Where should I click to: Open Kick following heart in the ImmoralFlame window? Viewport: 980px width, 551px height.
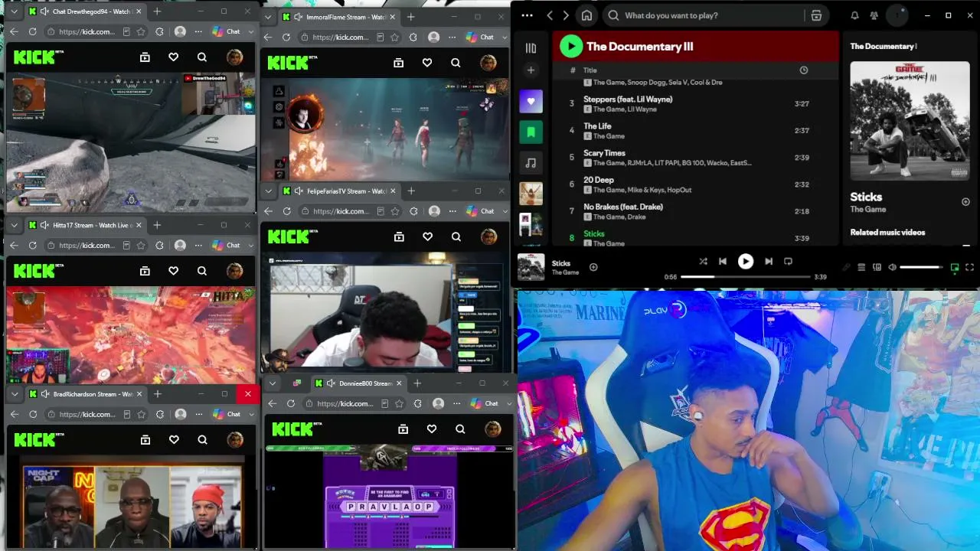(x=427, y=63)
